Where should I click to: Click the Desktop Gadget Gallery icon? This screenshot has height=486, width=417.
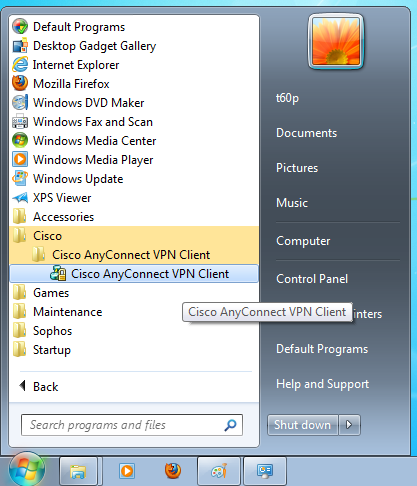coord(20,46)
